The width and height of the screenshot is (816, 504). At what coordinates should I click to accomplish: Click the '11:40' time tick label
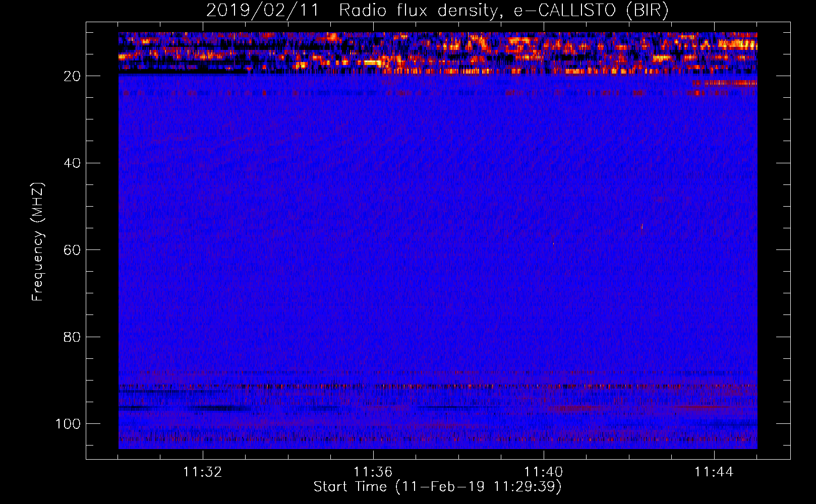click(544, 472)
